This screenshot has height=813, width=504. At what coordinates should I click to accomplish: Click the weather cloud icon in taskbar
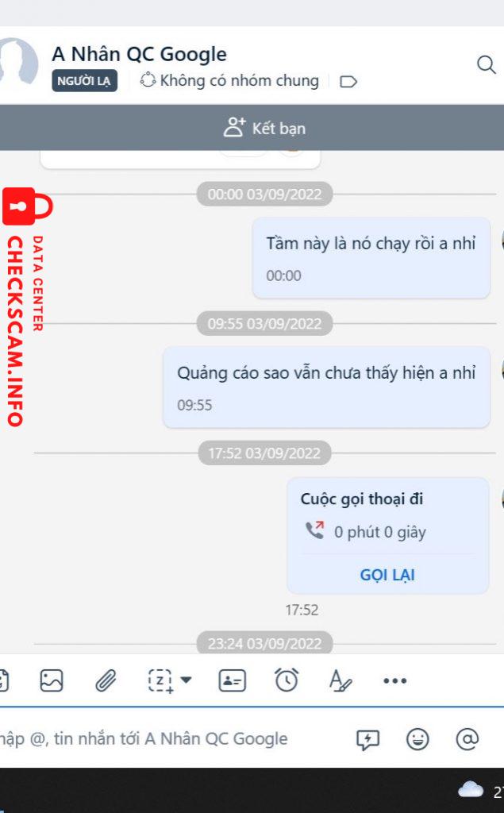pos(471,790)
